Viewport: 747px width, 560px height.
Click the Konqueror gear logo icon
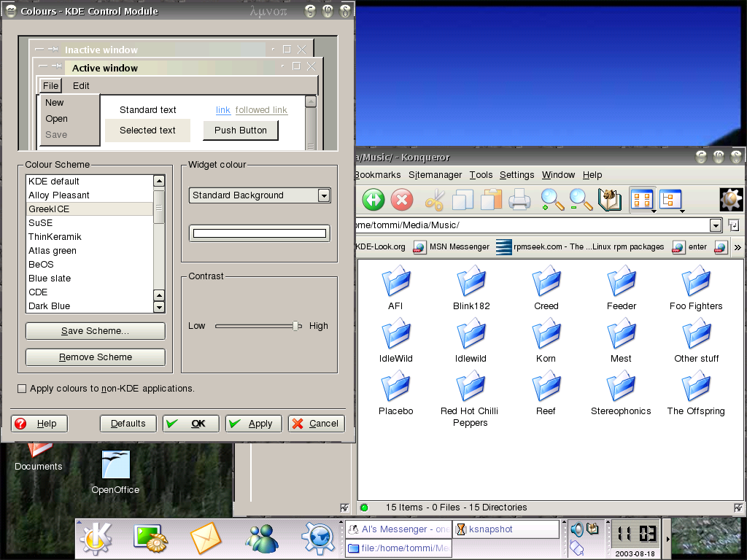pos(731,200)
